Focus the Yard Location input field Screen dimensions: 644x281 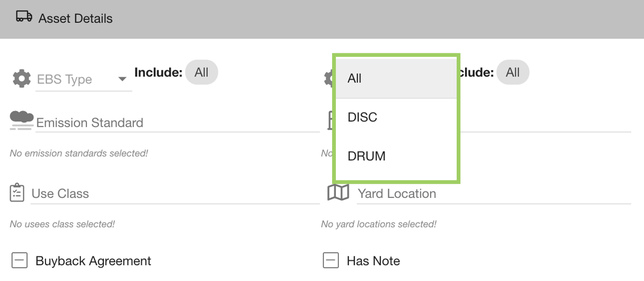(x=492, y=194)
